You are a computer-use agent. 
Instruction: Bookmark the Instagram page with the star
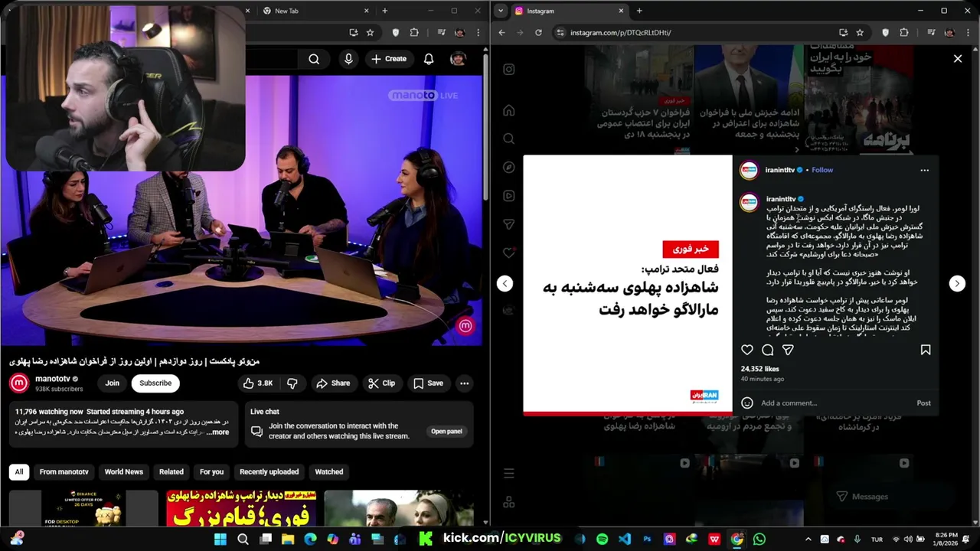coord(860,33)
